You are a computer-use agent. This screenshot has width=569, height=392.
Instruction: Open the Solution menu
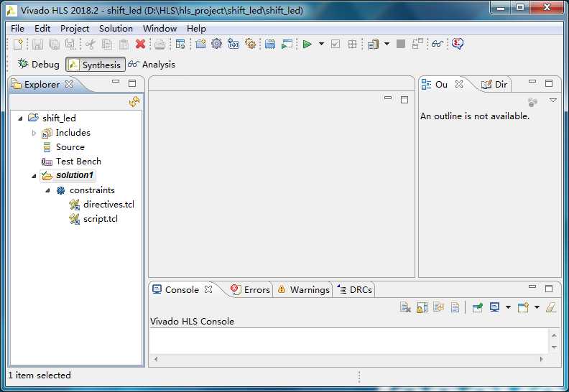[116, 28]
